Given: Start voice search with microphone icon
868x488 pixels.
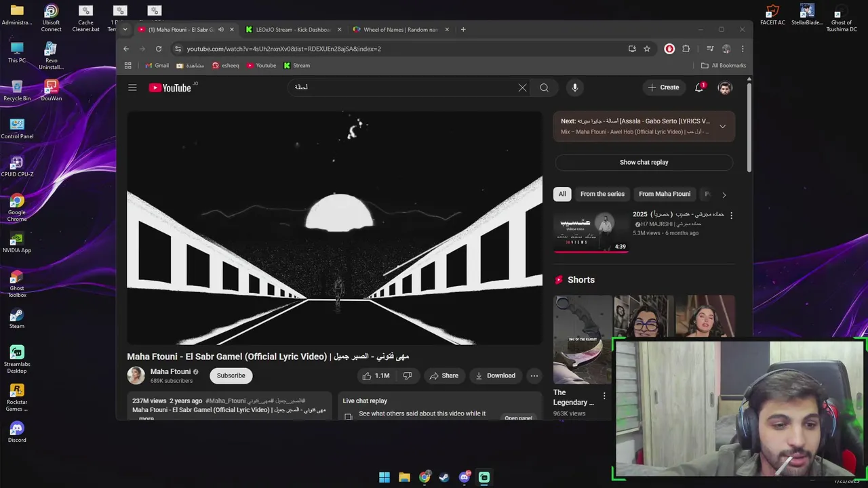Looking at the screenshot, I should tap(574, 87).
